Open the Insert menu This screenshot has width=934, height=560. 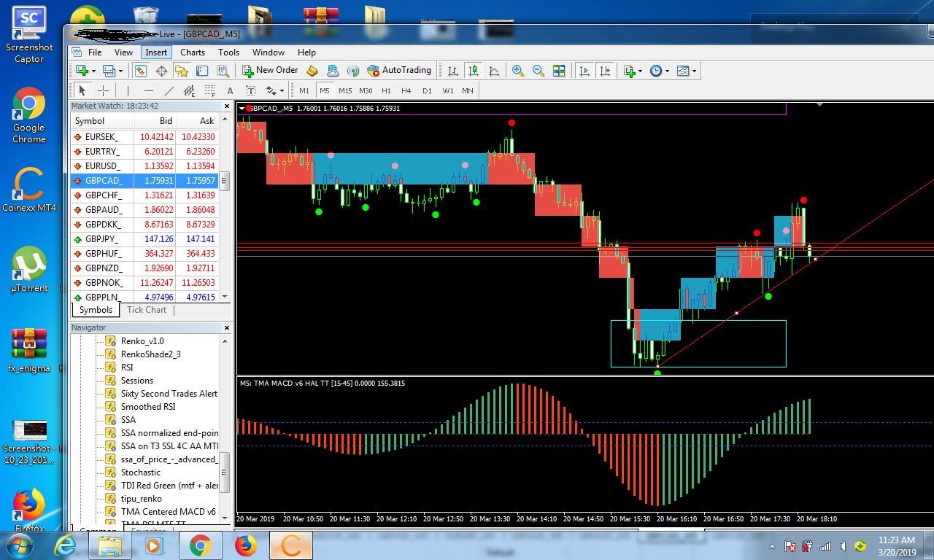(156, 52)
